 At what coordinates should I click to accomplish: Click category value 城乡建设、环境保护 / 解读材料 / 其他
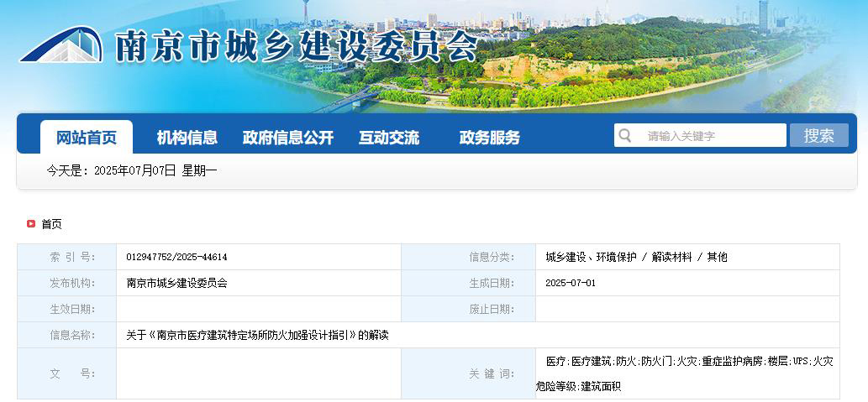(636, 257)
